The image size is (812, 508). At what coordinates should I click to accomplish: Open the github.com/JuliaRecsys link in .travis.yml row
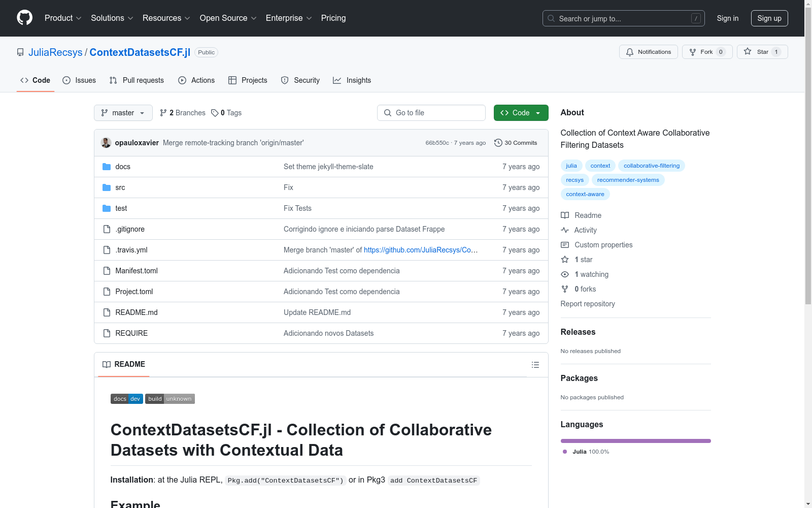pos(420,250)
